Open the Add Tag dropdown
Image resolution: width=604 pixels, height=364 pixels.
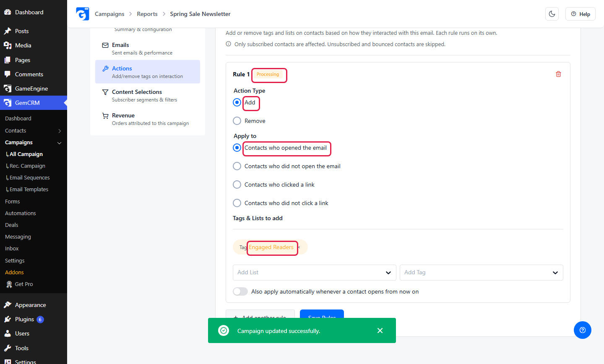click(482, 273)
